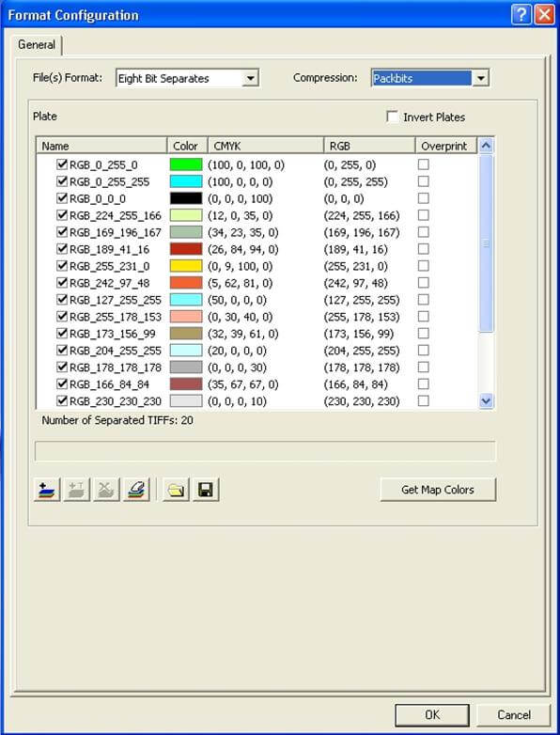Image resolution: width=560 pixels, height=735 pixels.
Task: Click the greyed Add Text Plate icon
Action: (x=77, y=490)
